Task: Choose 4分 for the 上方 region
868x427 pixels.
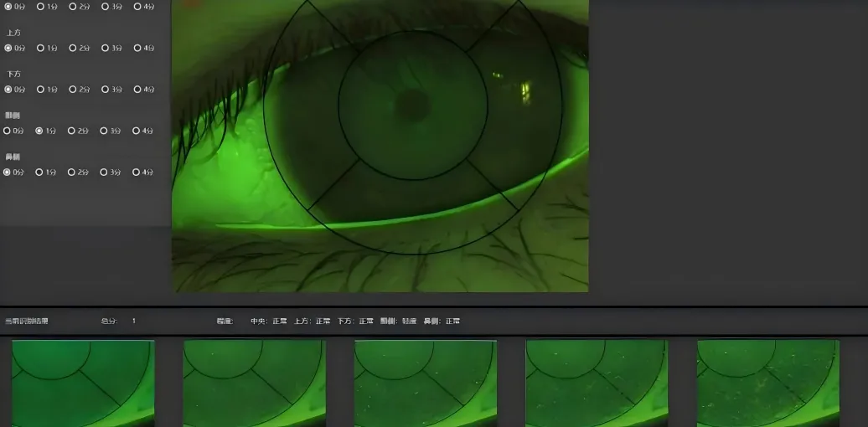Action: point(137,48)
